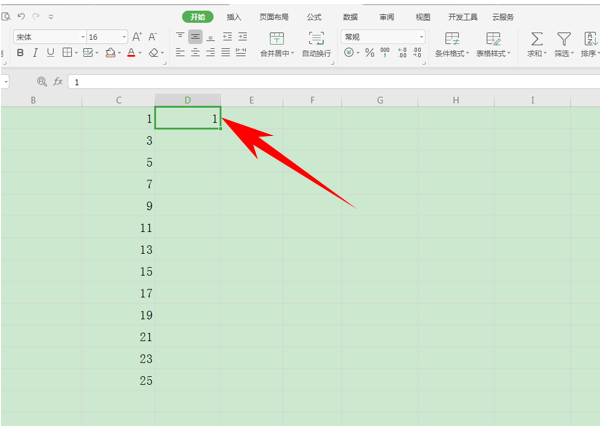Click the 自动换行 wrap text button

tap(316, 44)
